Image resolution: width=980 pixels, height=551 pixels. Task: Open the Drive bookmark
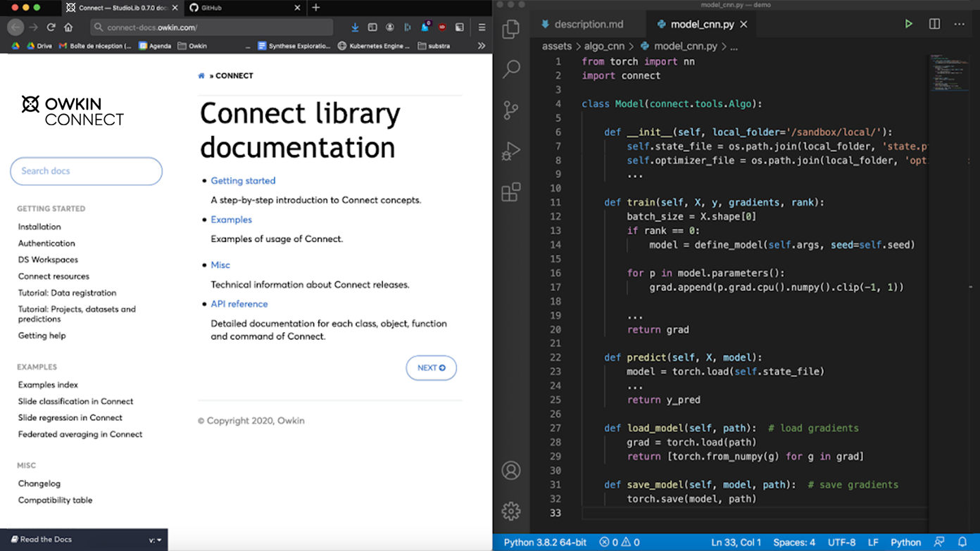pos(39,46)
